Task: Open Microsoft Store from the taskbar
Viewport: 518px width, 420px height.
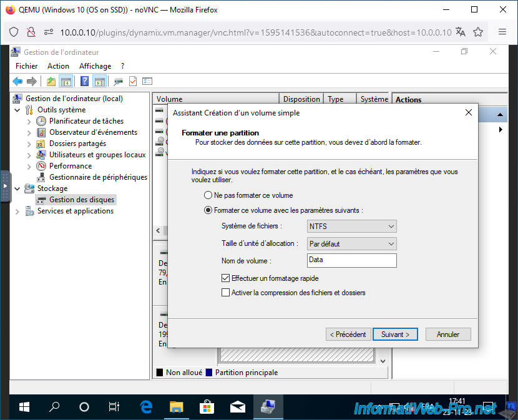Action: pos(207,407)
